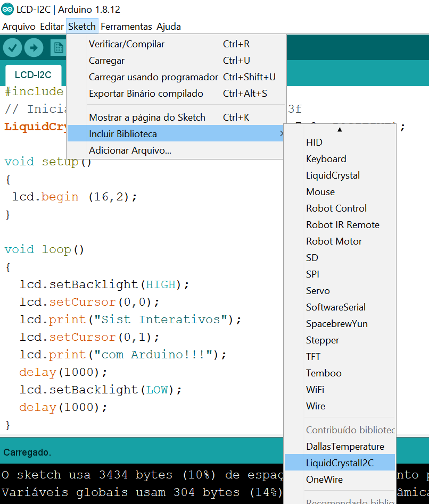Include the LiquidCrystal library
The width and height of the screenshot is (429, 504).
(333, 175)
